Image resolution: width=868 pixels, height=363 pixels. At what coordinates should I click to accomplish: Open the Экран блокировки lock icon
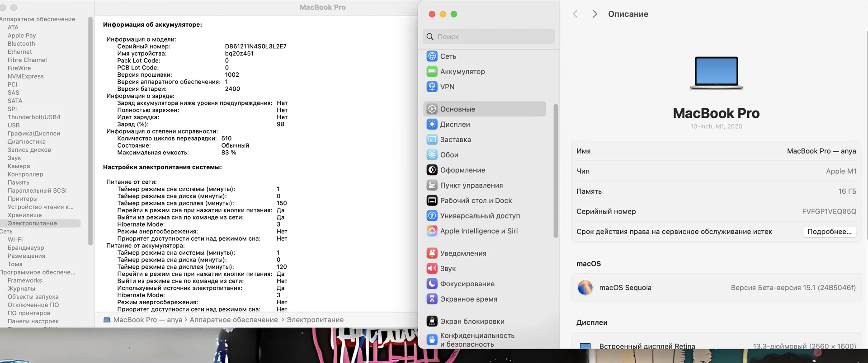click(x=432, y=321)
